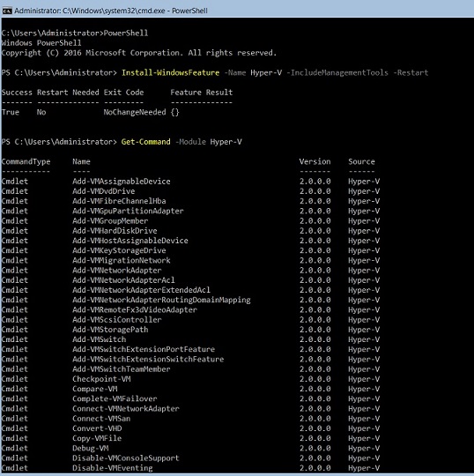Screen dimensions: 474x476
Task: Click the 'Add-VMSwitchExtensionSwitchFeature' cmdlet name
Action: point(148,359)
